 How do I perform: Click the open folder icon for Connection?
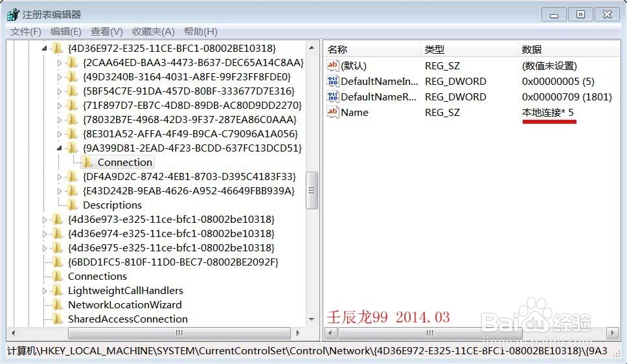point(87,163)
